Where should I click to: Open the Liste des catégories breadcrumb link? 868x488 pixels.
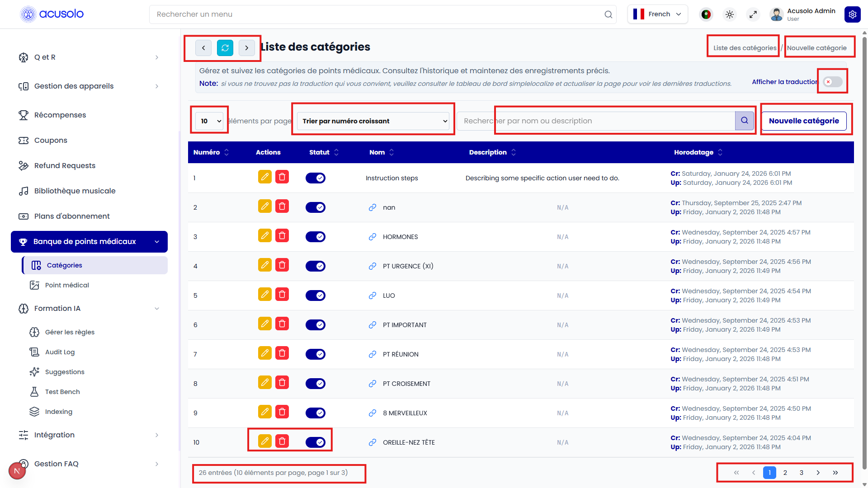click(743, 47)
